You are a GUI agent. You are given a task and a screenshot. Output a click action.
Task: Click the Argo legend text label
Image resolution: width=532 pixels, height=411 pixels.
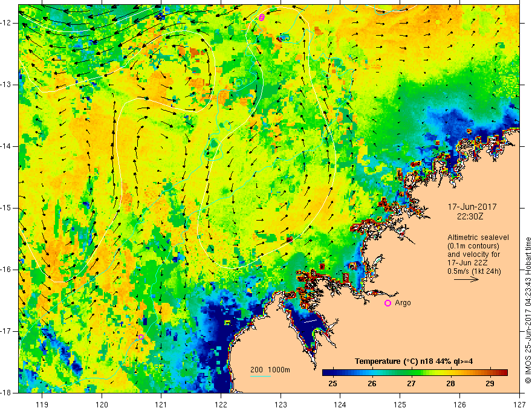403,303
